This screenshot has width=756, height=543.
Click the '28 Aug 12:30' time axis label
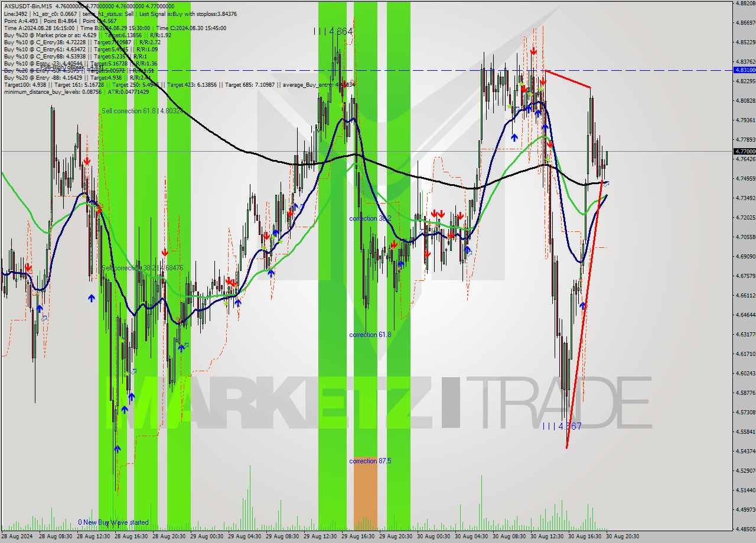pos(94,537)
